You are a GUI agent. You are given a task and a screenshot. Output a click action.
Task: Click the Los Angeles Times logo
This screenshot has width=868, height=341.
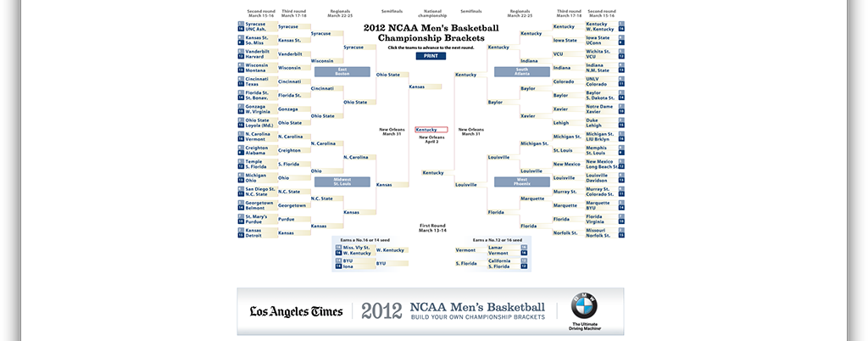tap(296, 311)
